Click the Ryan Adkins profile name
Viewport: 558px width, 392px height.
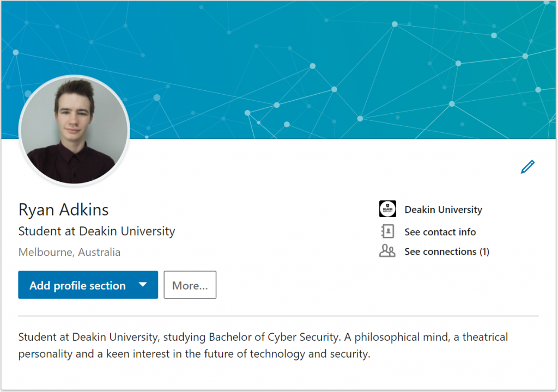(x=63, y=210)
